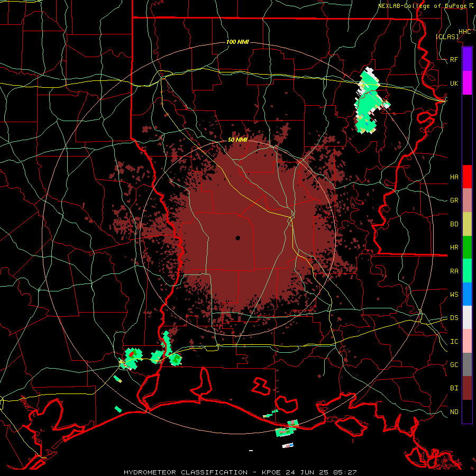The image size is (476, 476).
Task: Click the 05:27 time stamp
Action: 346,472
